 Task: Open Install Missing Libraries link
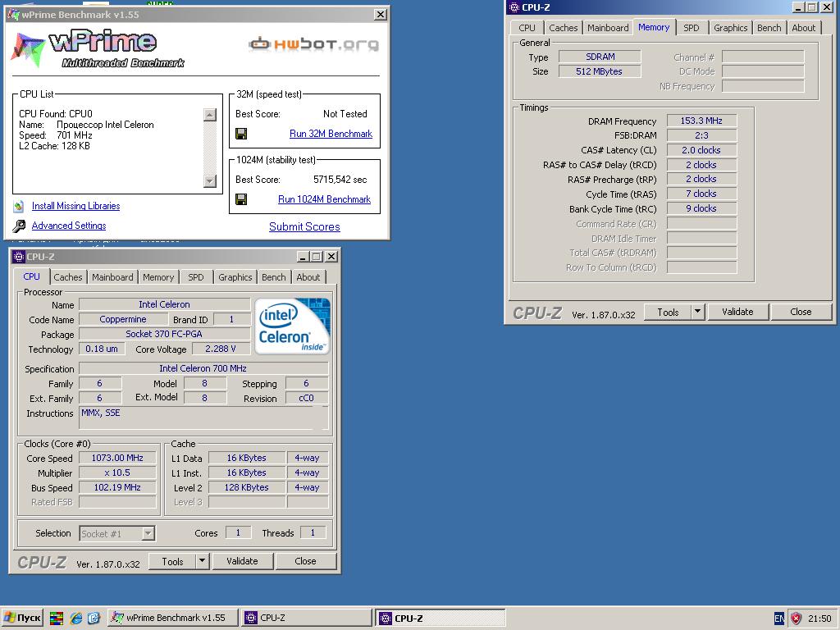(75, 206)
